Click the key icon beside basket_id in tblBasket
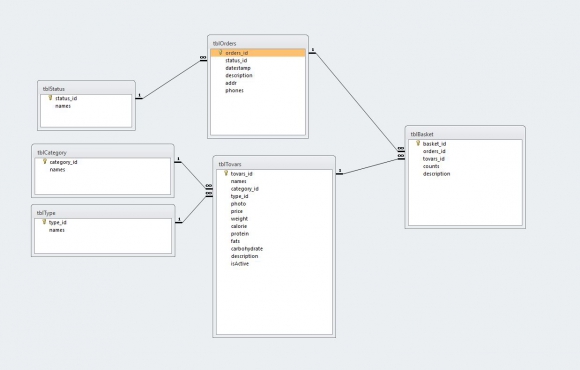Screen dimensions: 580x370 tap(418, 144)
